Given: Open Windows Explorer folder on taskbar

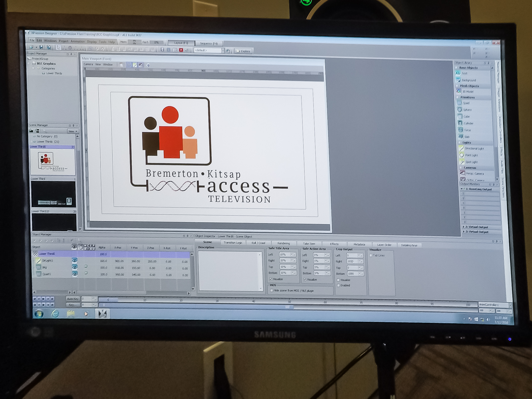Looking at the screenshot, I should (x=71, y=314).
